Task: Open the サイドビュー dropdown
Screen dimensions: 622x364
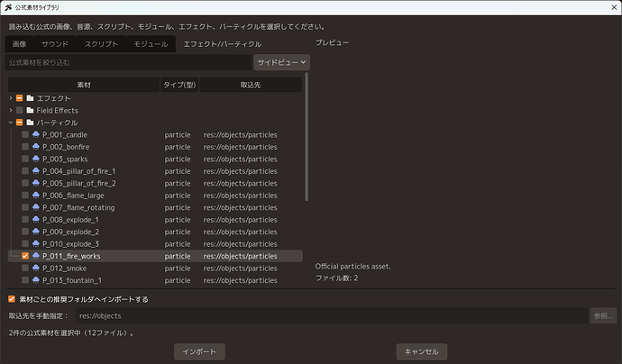Action: click(281, 62)
